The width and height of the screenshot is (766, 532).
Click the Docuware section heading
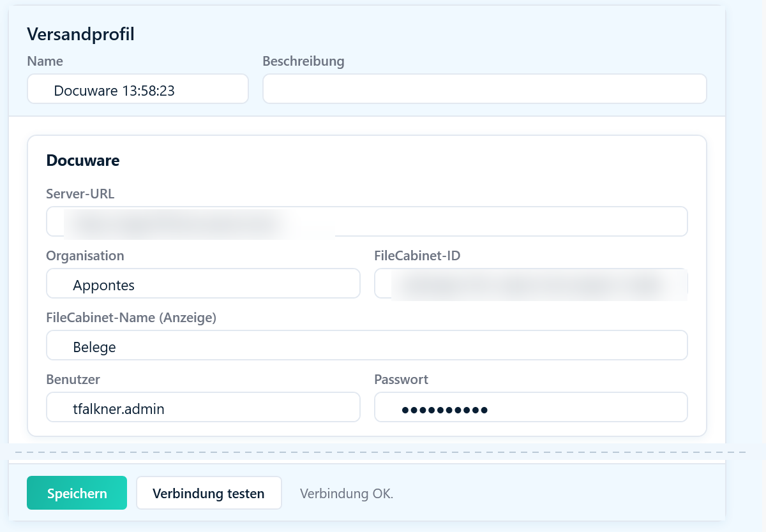pyautogui.click(x=83, y=160)
